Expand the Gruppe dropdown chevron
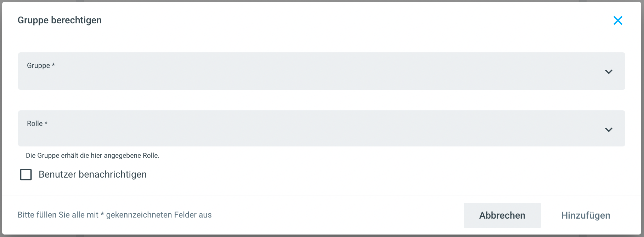Screen dimensions: 644x237 609,72
